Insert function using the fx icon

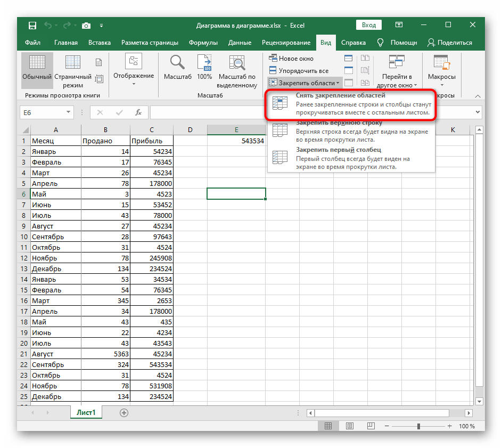(x=138, y=112)
